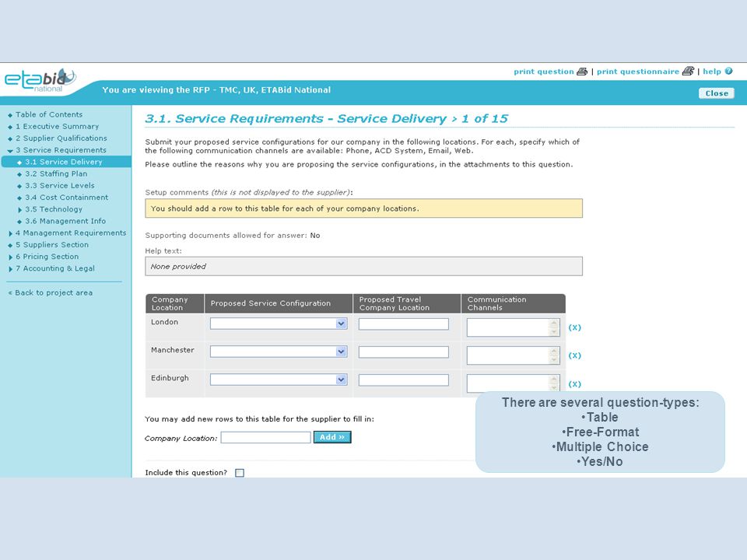Select 3.2 Staffing Plan
Screen dimensions: 747x560
click(x=56, y=173)
